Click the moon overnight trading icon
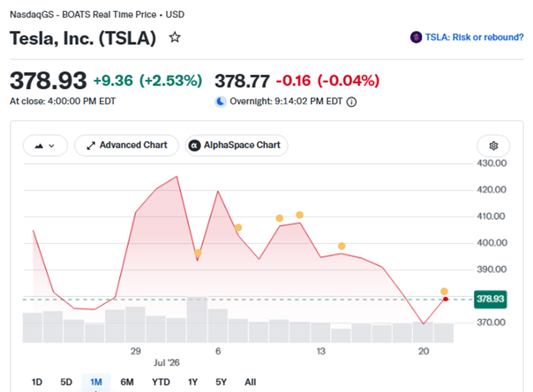Screen dimensions: 533x392 pyautogui.click(x=221, y=101)
